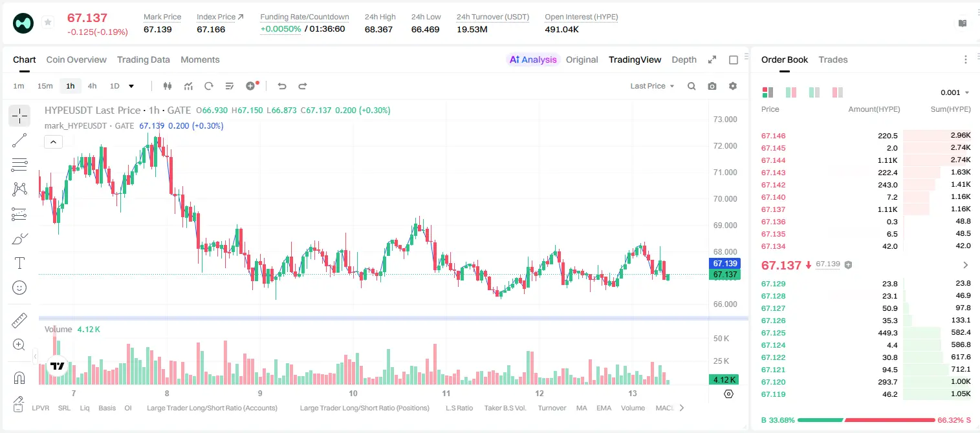Image resolution: width=980 pixels, height=433 pixels.
Task: Take a chart snapshot with camera icon
Action: [x=712, y=86]
